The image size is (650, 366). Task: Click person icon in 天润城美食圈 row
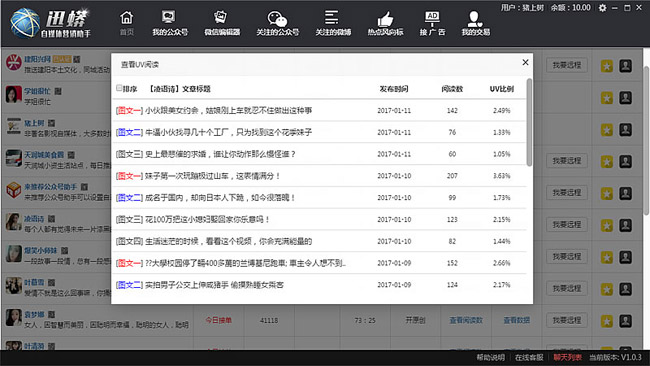coord(626,162)
